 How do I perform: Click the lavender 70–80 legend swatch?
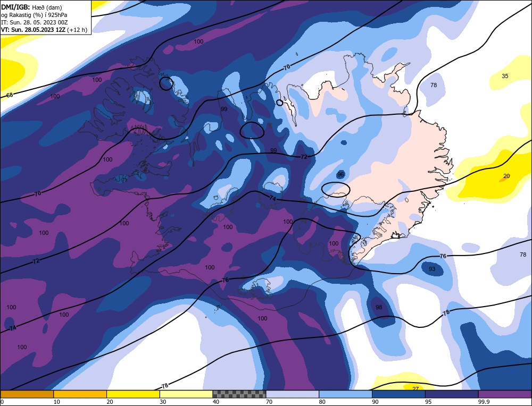coord(293,394)
